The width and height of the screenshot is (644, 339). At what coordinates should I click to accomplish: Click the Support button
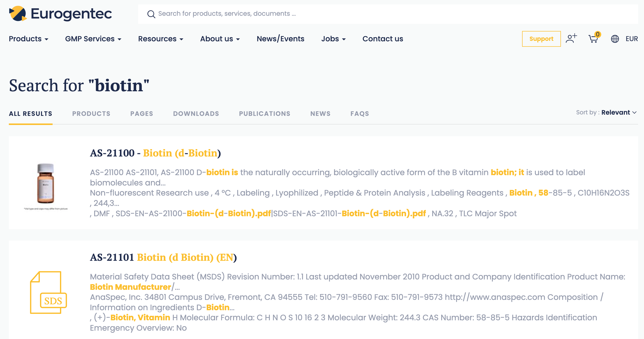point(541,39)
